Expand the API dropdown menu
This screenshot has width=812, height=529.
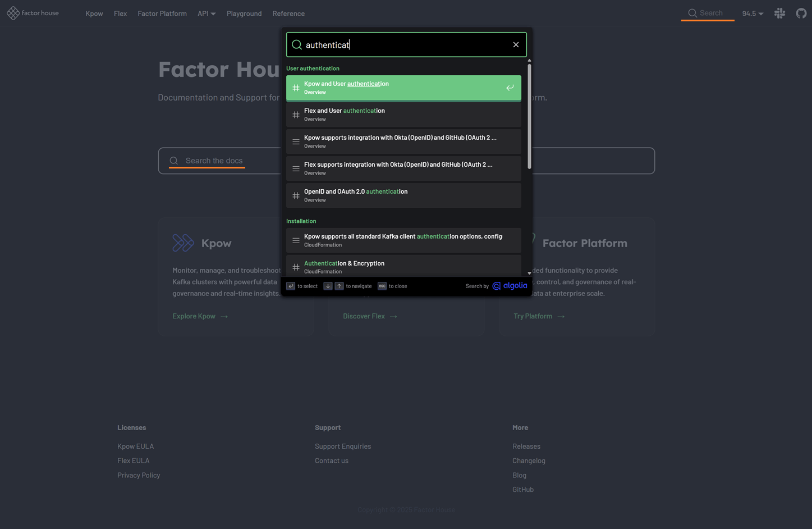206,13
